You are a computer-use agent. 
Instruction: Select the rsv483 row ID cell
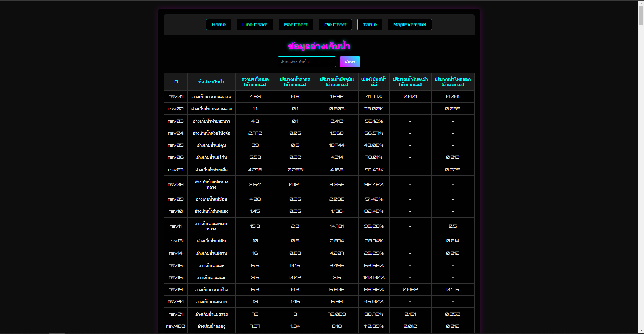coord(176,326)
